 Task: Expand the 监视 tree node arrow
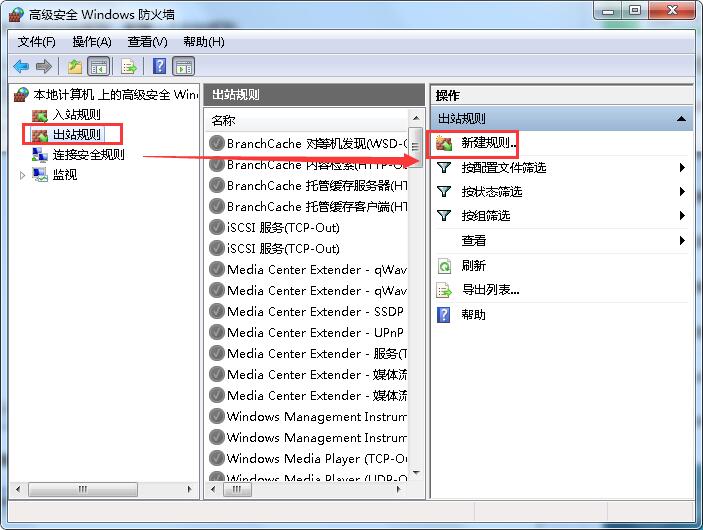22,175
